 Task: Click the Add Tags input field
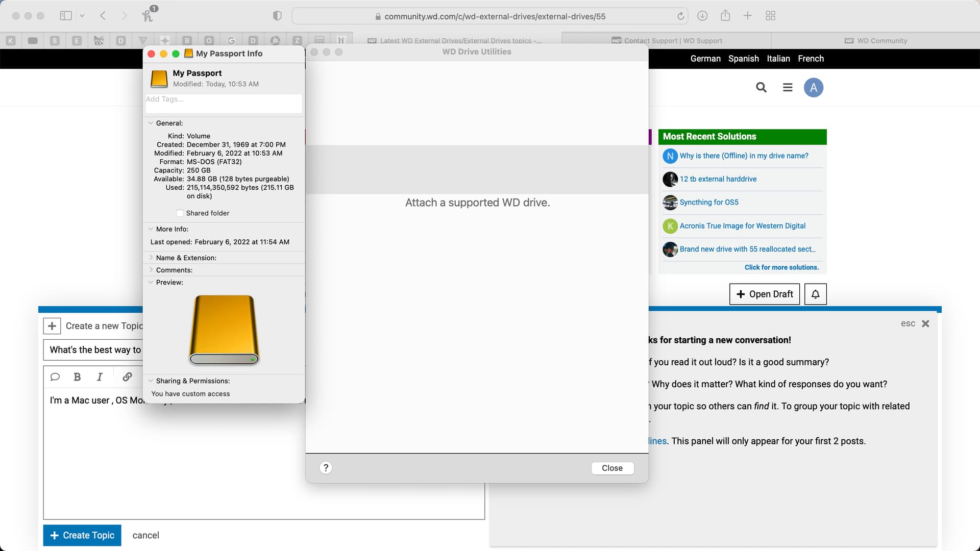223,99
